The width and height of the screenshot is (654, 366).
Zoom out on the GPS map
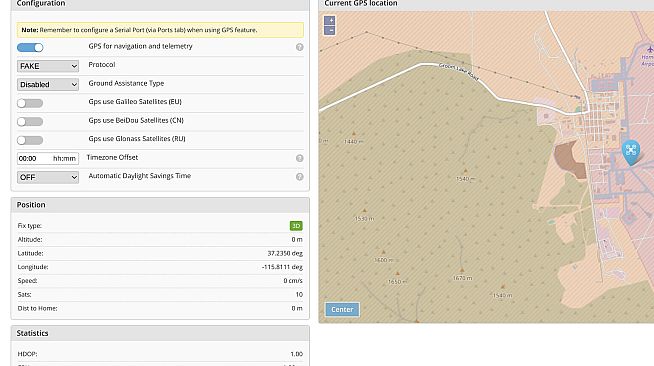point(330,30)
